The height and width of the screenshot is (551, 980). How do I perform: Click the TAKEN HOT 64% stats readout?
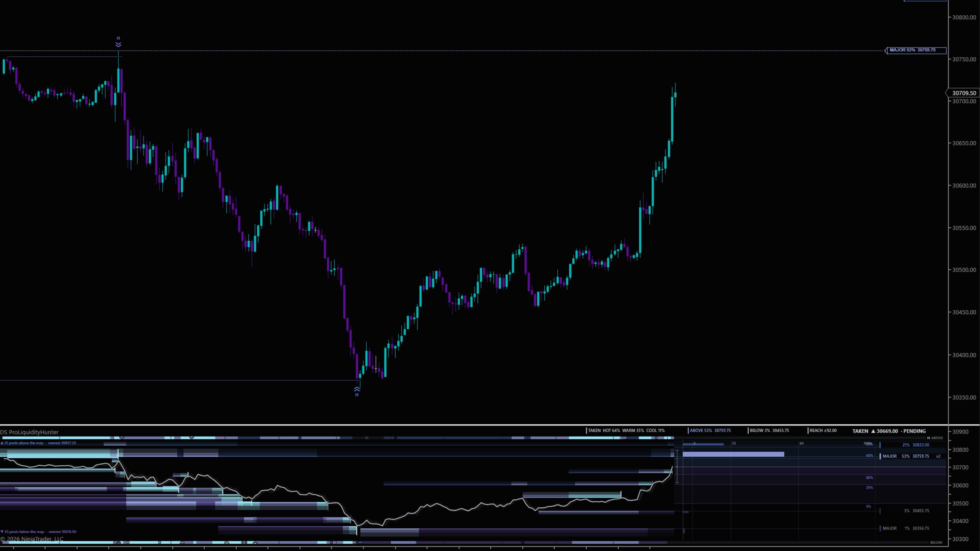coord(626,430)
